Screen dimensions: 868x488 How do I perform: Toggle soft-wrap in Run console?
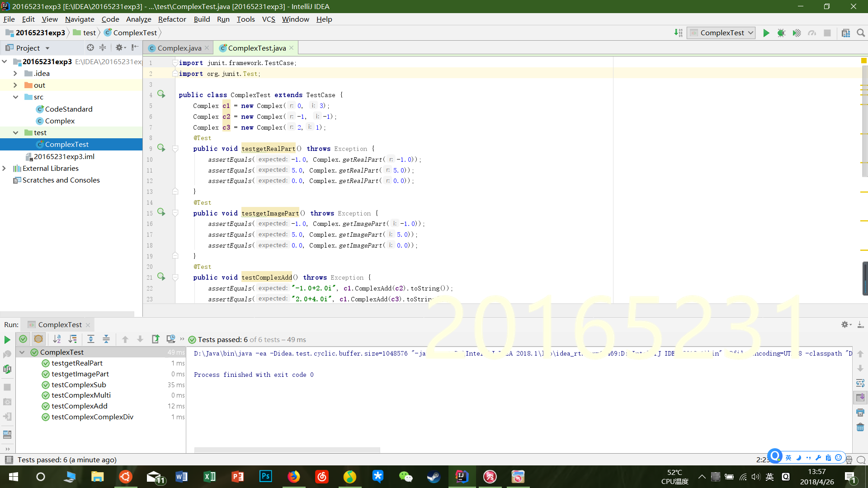point(860,383)
